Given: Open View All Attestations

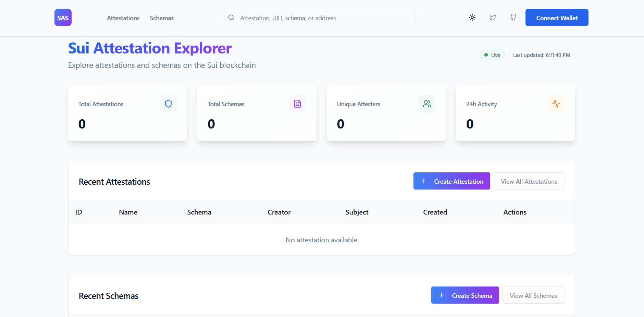Looking at the screenshot, I should pyautogui.click(x=529, y=181).
